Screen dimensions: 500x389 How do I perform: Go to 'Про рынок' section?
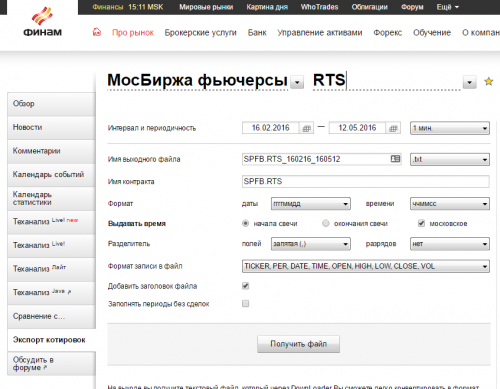(133, 33)
